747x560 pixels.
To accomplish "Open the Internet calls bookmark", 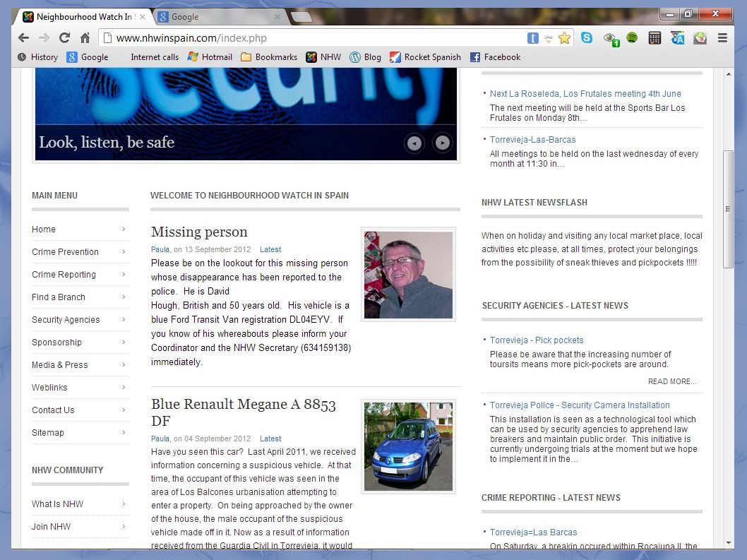I will point(155,57).
